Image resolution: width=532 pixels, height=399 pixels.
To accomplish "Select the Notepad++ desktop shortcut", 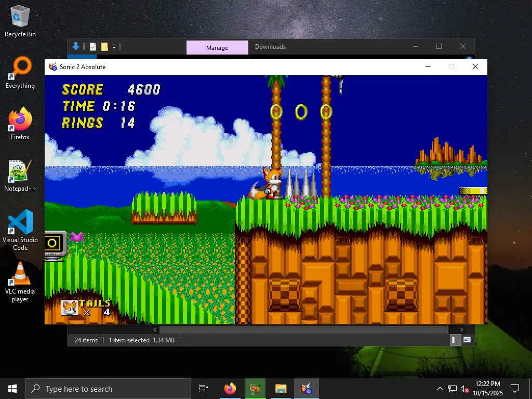I will click(x=20, y=176).
